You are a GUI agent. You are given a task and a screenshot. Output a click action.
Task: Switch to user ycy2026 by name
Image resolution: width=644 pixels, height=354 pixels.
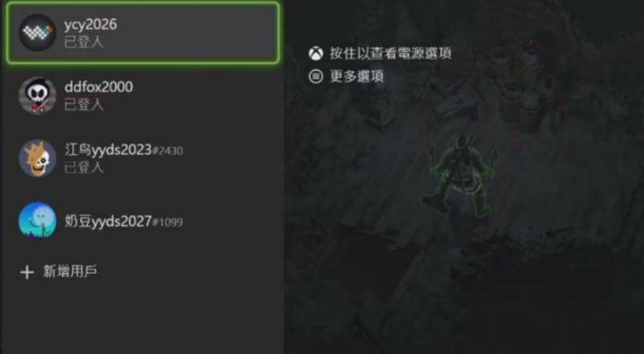(90, 25)
